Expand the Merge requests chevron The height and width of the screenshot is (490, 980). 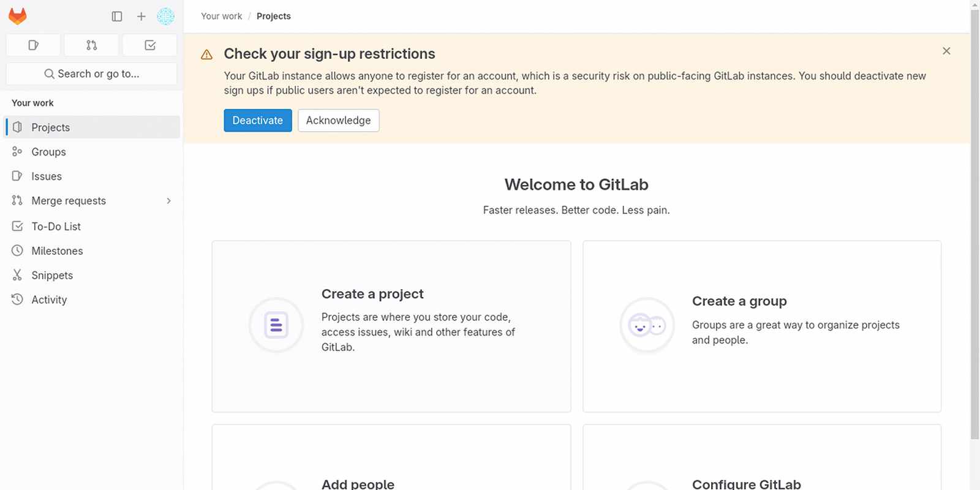(x=168, y=201)
